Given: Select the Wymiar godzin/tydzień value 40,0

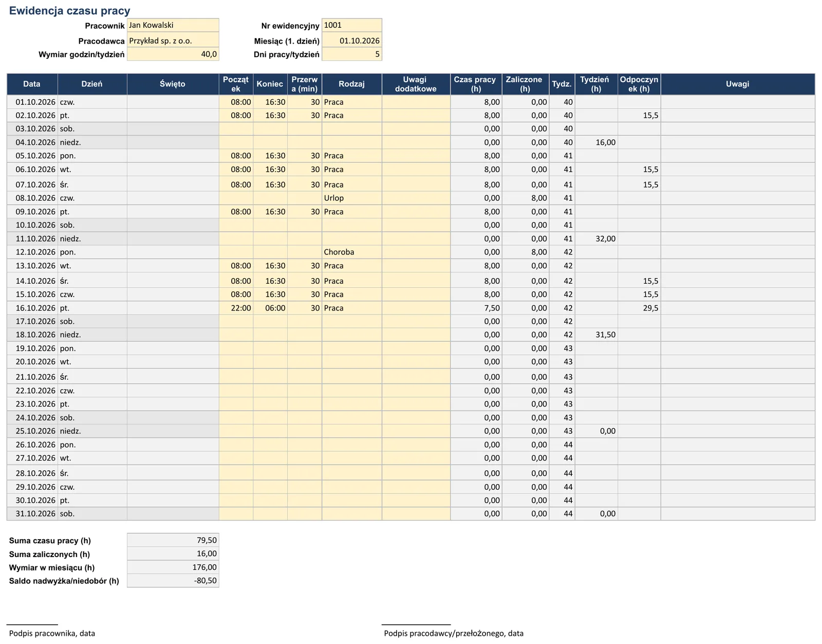Looking at the screenshot, I should click(x=173, y=54).
